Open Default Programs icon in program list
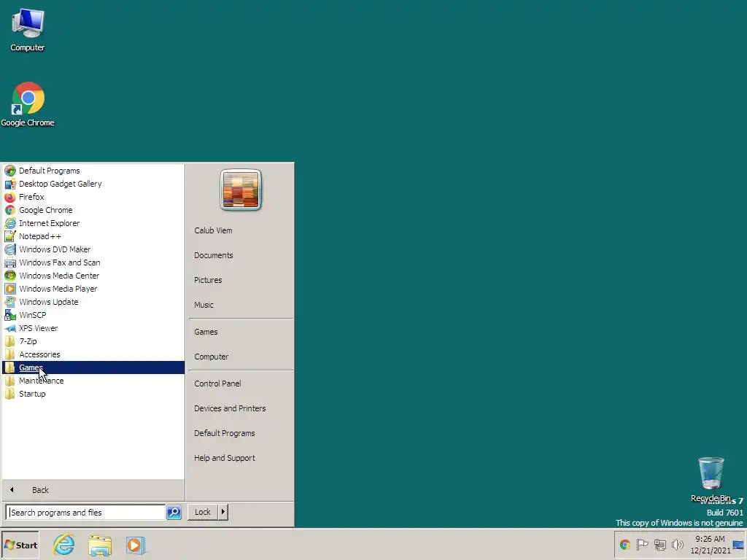This screenshot has height=560, width=747. (10, 171)
